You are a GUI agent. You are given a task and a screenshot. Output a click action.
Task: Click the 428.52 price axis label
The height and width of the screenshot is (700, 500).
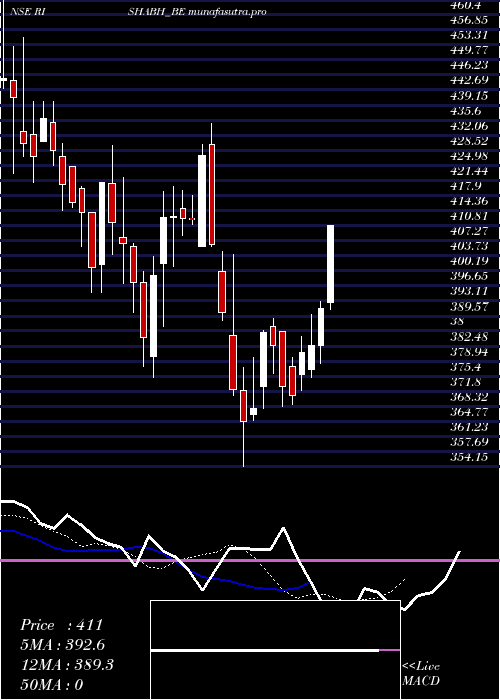pos(469,142)
